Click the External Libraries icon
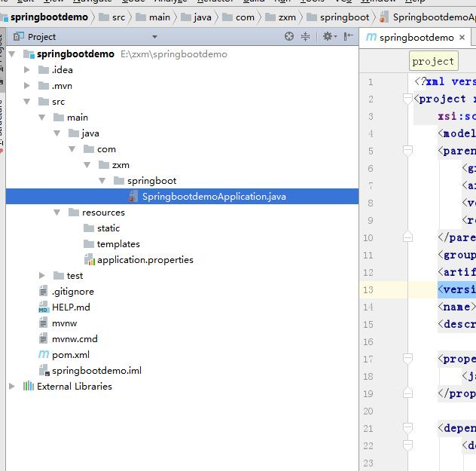476x471 pixels. (29, 386)
